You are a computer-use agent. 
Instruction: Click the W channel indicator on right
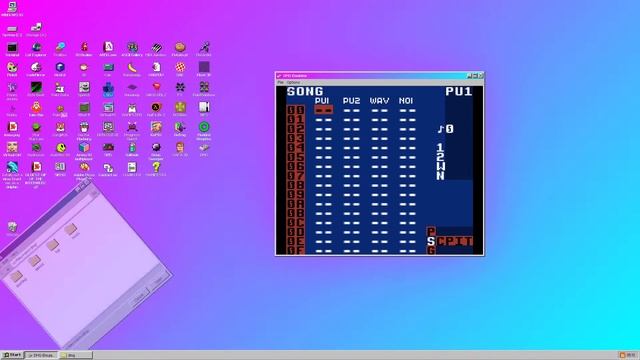pos(440,167)
